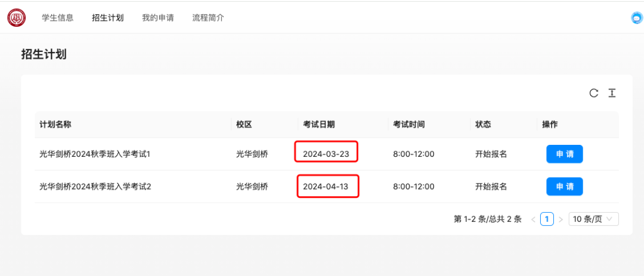644x276 pixels.
Task: Click the 状态 column header
Action: [x=484, y=125]
